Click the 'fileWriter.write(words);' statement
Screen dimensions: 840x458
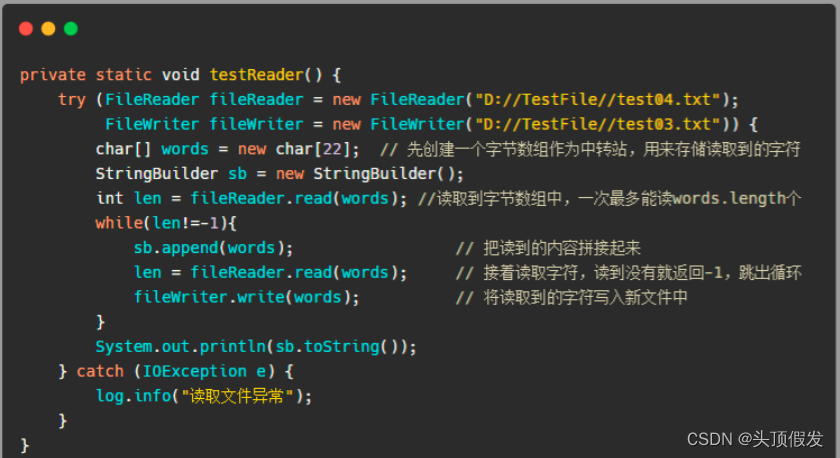click(x=246, y=297)
